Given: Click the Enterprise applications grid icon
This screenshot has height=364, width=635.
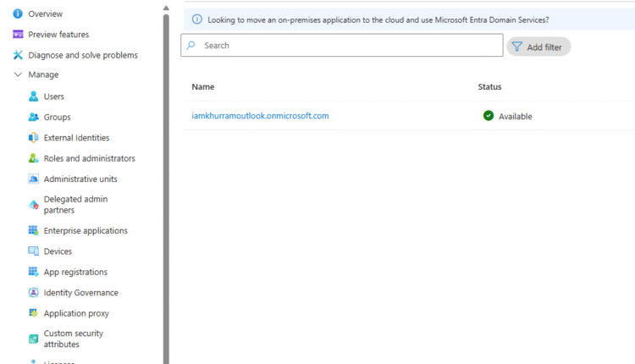Looking at the screenshot, I should click(x=34, y=230).
